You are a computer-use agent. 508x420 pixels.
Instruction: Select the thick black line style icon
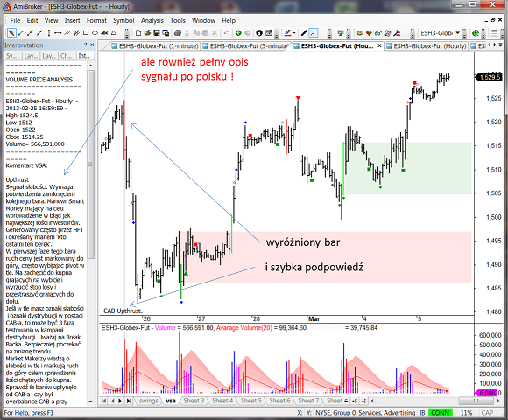point(304,33)
